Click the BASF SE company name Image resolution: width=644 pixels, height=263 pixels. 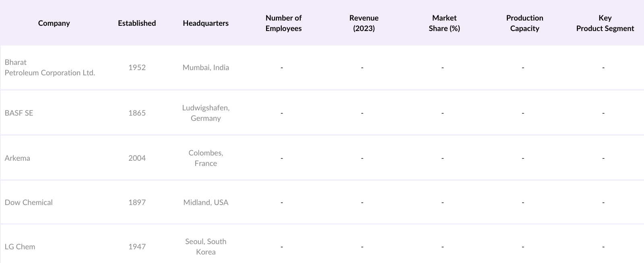coord(19,113)
